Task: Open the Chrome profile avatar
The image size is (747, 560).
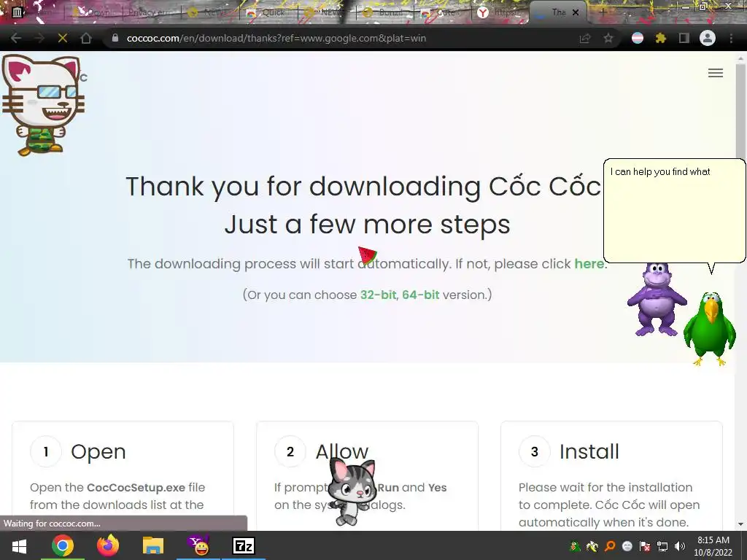Action: (708, 38)
